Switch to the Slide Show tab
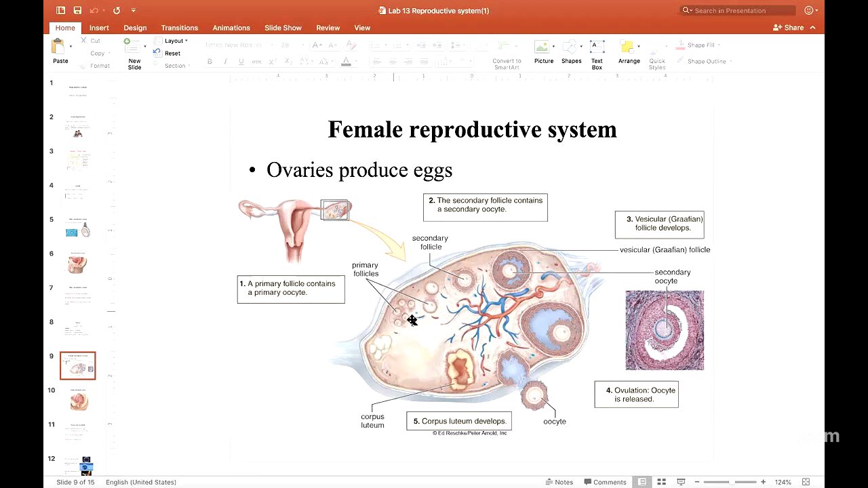This screenshot has width=868, height=488. coord(283,28)
